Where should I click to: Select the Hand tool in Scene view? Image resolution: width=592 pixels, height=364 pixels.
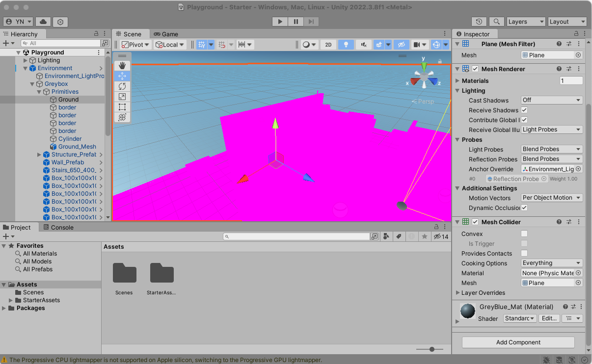(122, 66)
